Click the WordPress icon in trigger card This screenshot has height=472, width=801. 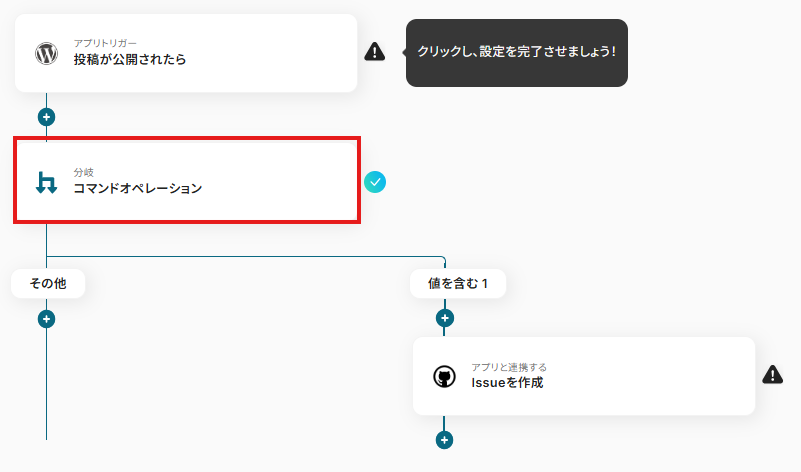[x=46, y=53]
